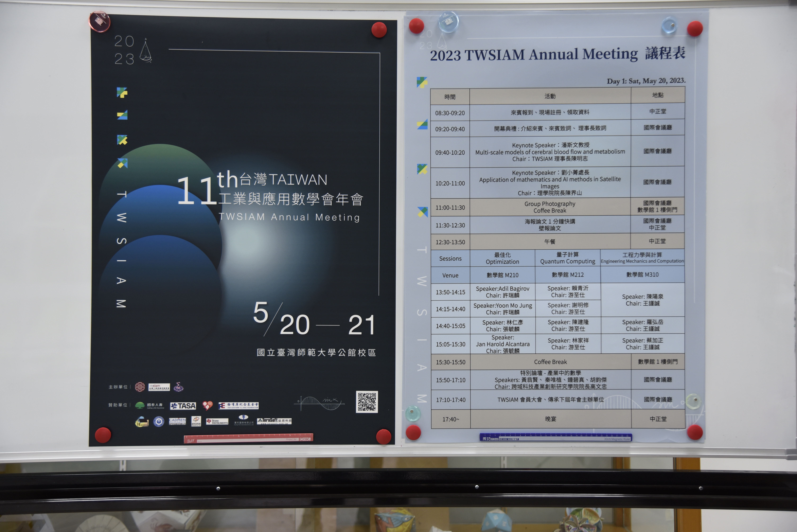Viewport: 797px width, 532px height.
Task: Click 'TWSIAM Annual Meeting' subtitle on dark poster
Action: 289,217
